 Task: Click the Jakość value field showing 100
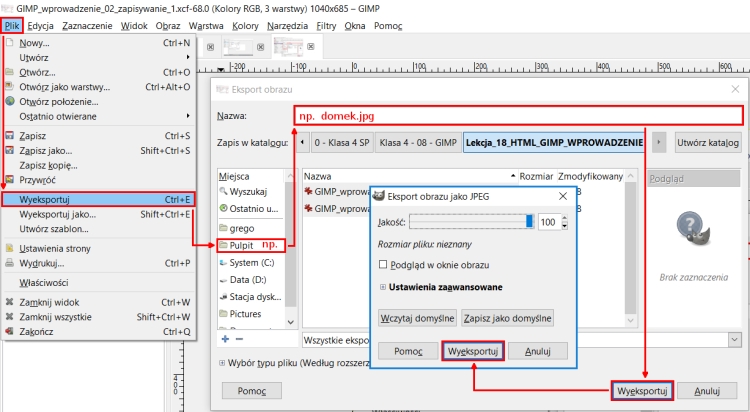coord(549,222)
